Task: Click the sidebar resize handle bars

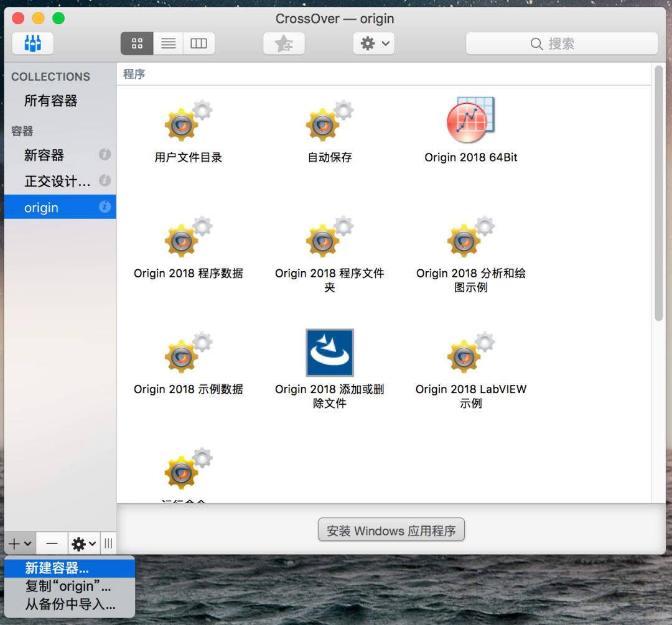Action: 108,544
